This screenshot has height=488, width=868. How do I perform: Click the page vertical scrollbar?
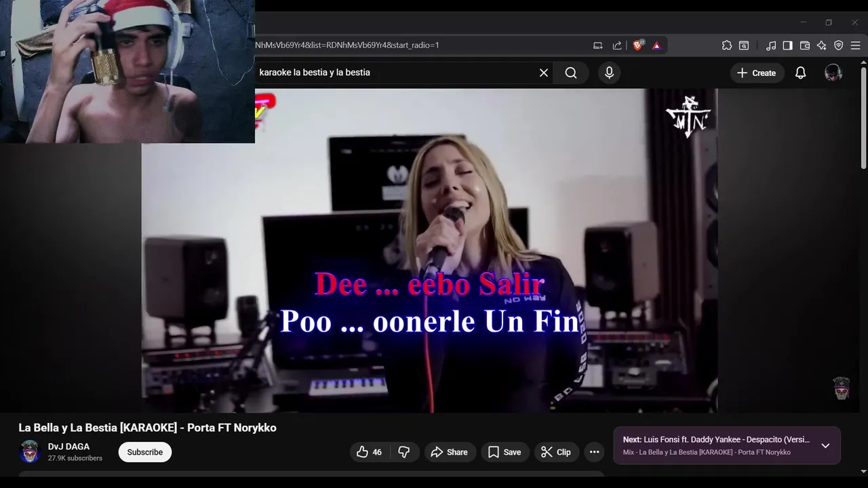[863, 118]
